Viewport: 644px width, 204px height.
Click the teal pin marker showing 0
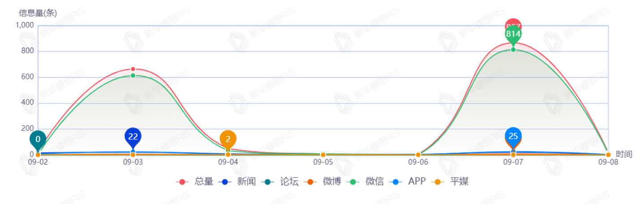point(38,139)
